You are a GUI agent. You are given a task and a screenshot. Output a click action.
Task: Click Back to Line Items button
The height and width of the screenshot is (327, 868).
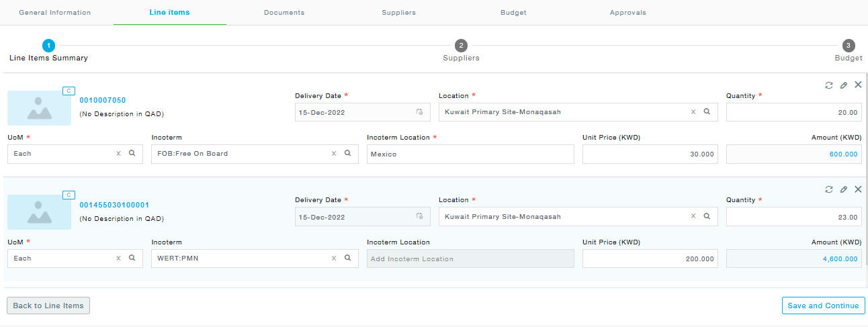point(48,306)
